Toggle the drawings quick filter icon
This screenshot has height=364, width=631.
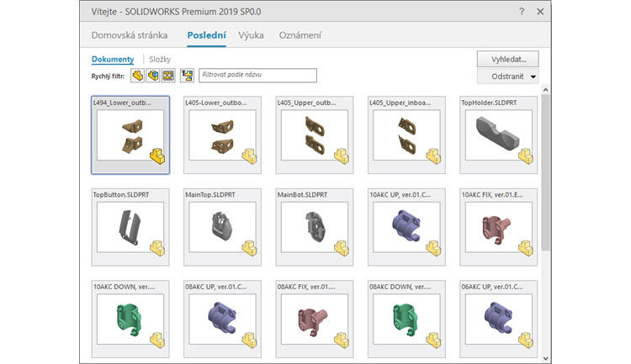pyautogui.click(x=168, y=75)
